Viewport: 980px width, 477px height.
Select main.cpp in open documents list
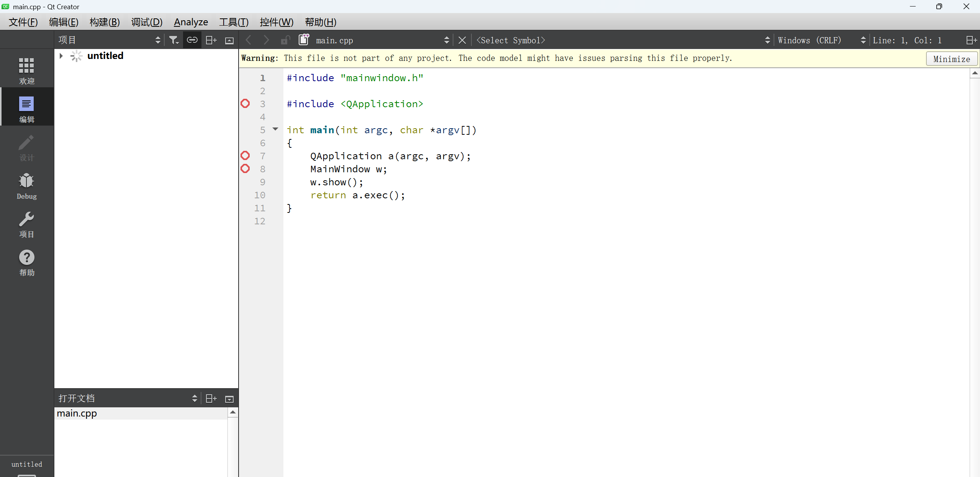pos(77,413)
